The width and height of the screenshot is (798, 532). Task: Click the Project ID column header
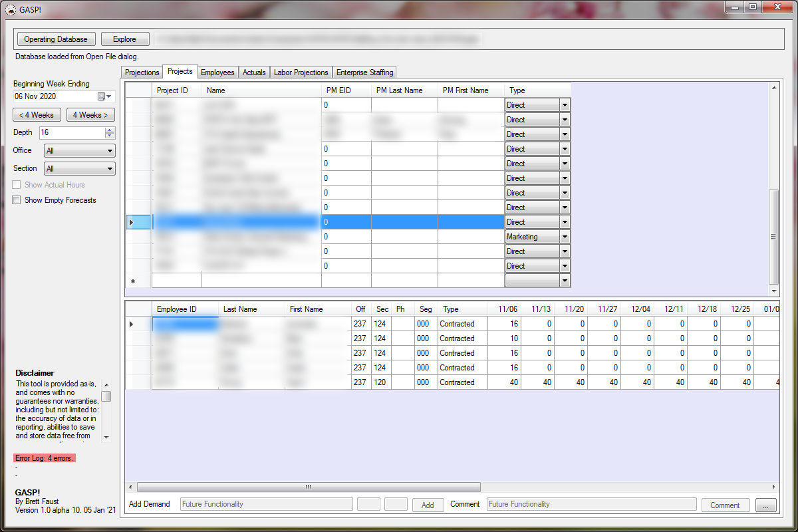(177, 90)
